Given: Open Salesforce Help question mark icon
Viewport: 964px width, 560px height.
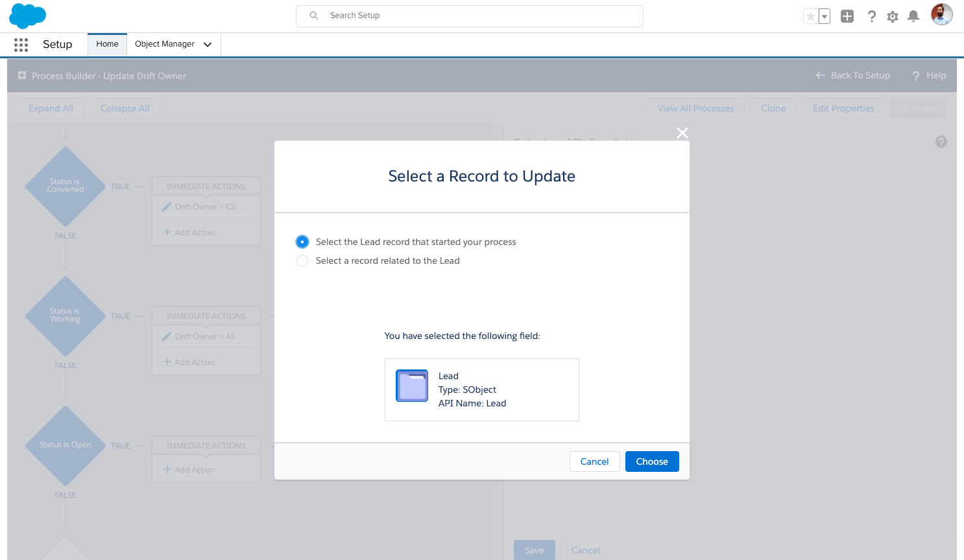Looking at the screenshot, I should click(x=871, y=16).
